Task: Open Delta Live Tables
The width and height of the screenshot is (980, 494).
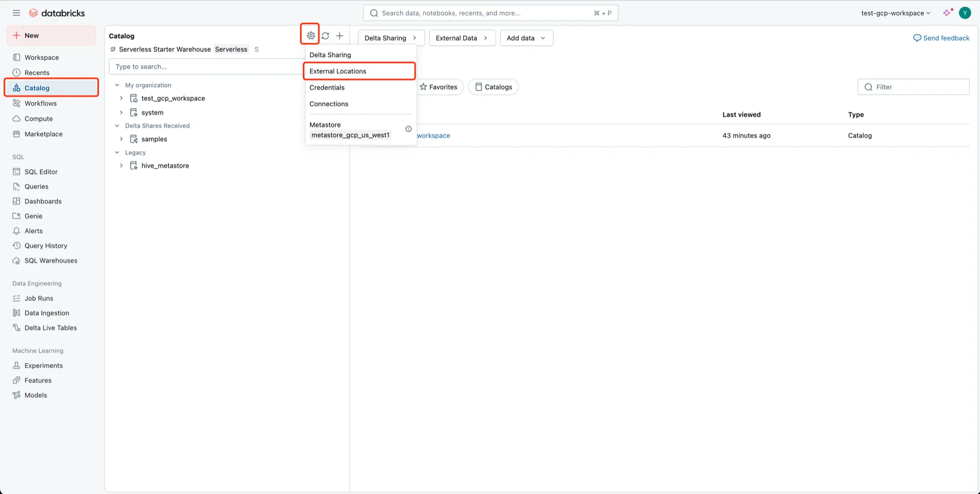Action: (51, 328)
